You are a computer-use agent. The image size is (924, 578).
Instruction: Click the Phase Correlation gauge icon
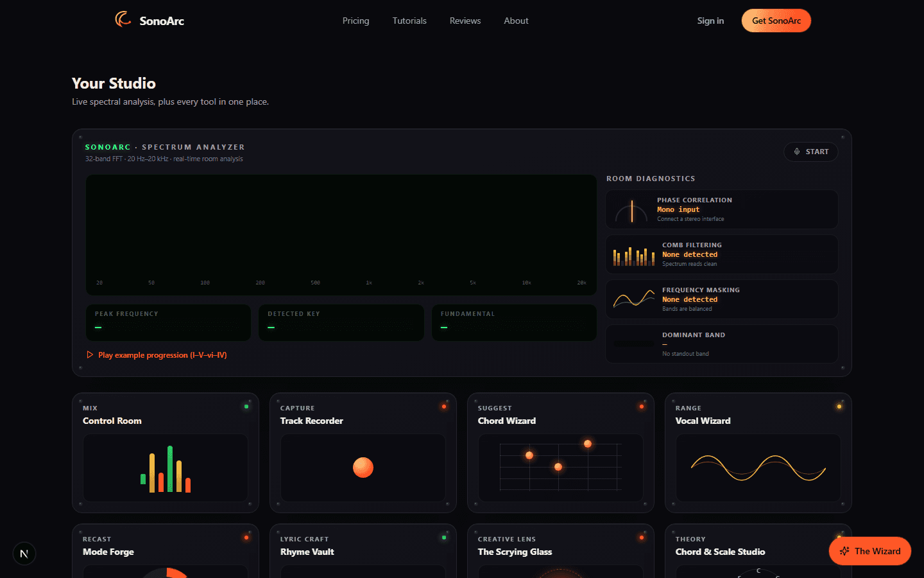pyautogui.click(x=631, y=211)
